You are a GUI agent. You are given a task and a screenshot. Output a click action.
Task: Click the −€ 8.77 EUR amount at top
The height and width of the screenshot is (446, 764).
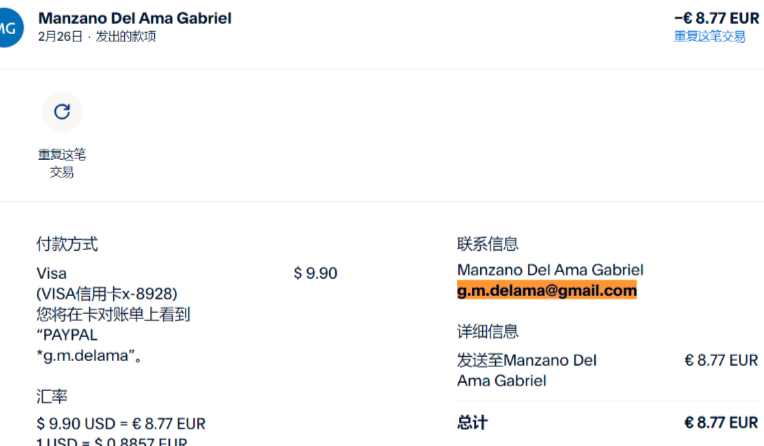point(716,17)
